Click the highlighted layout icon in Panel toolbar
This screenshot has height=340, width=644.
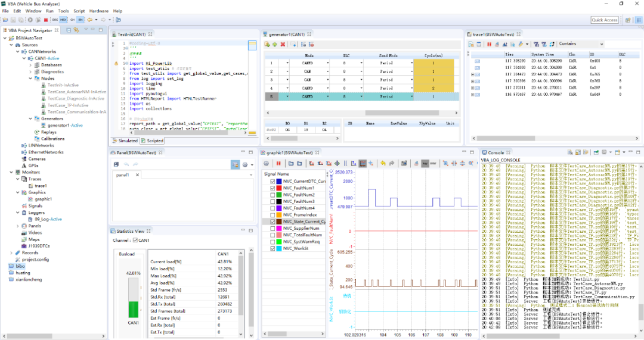235,164
